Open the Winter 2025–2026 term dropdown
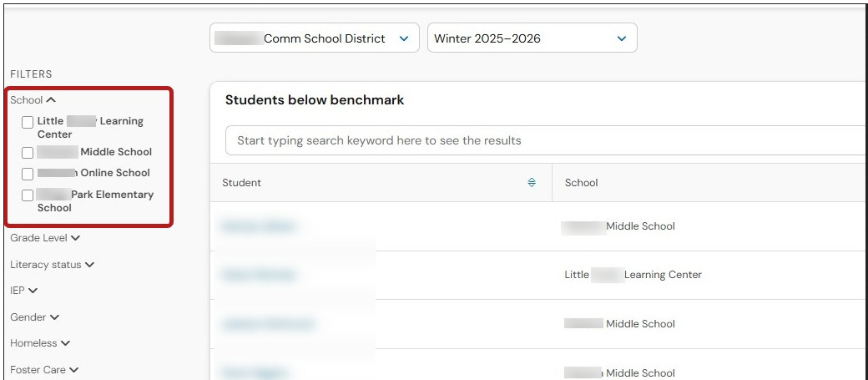The image size is (868, 380). (532, 38)
